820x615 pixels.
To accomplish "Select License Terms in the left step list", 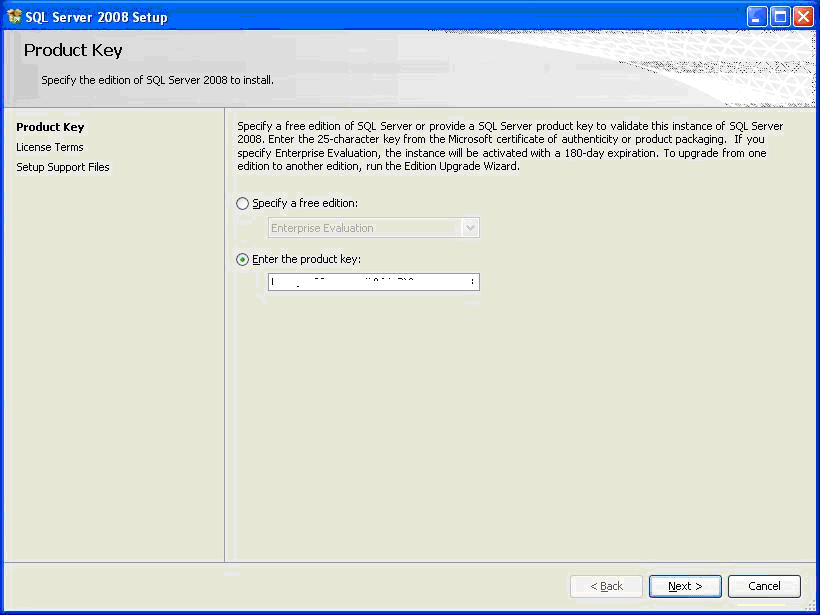I will coord(50,147).
